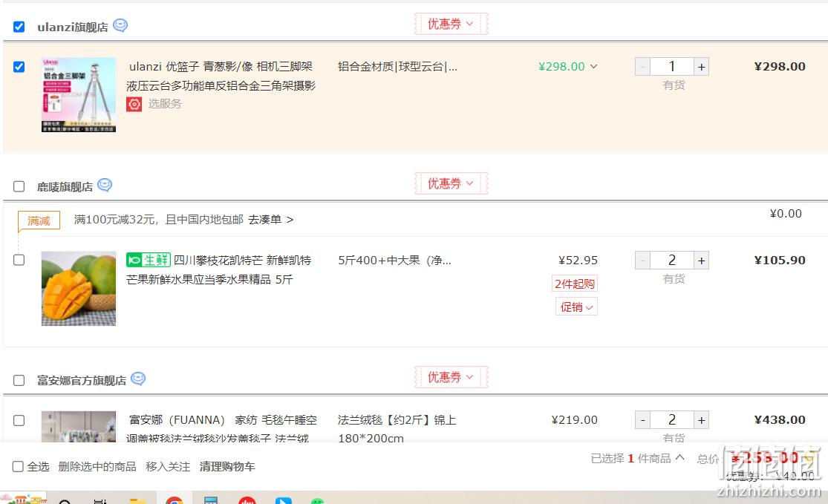Open the ulanzi旗舰店 store link

pyautogui.click(x=72, y=27)
